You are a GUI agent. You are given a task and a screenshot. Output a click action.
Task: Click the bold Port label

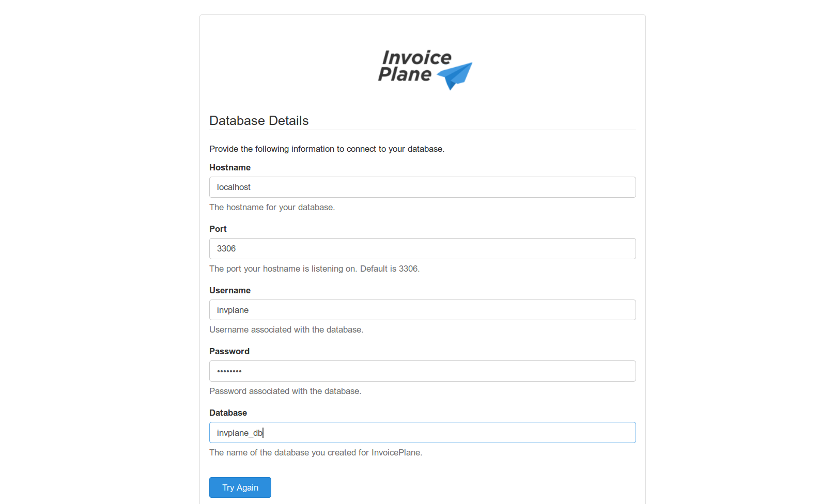point(218,229)
